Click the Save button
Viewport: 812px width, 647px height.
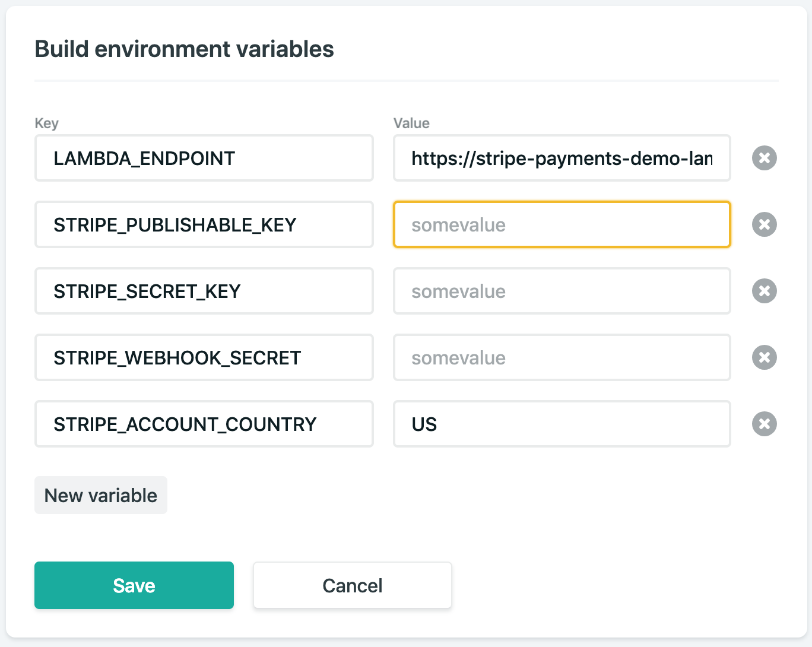(x=134, y=585)
